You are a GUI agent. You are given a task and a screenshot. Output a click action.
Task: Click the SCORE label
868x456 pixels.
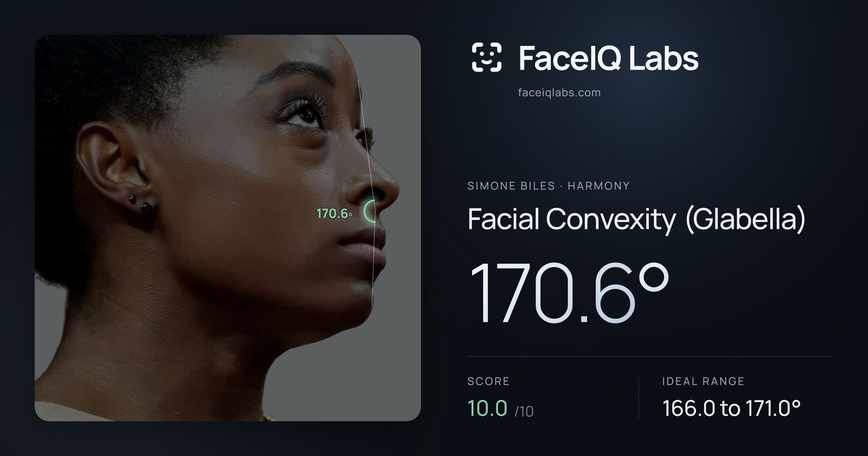488,381
